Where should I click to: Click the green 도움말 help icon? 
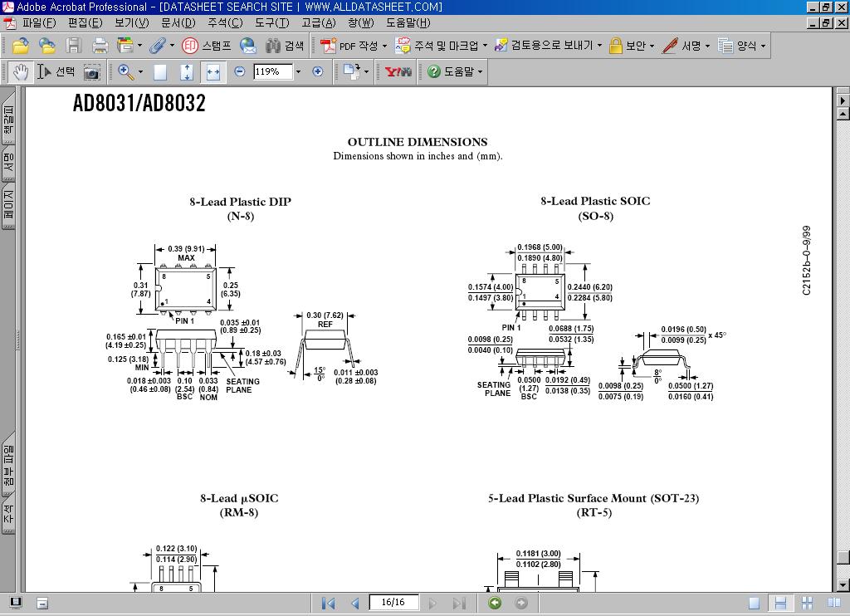click(x=433, y=71)
